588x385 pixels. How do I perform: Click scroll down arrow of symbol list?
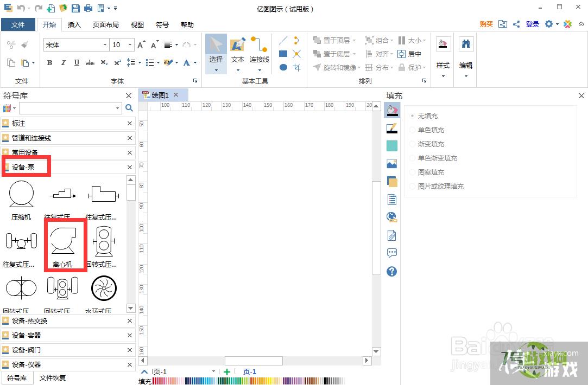tap(130, 308)
